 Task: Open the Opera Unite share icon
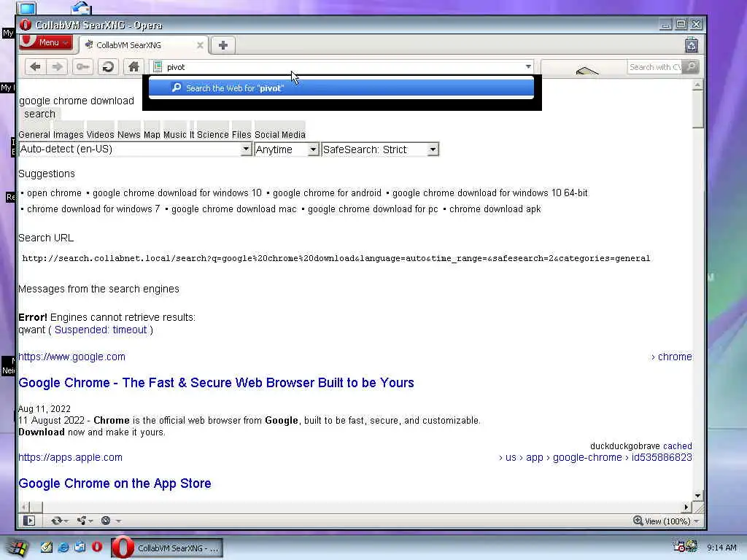(x=82, y=521)
